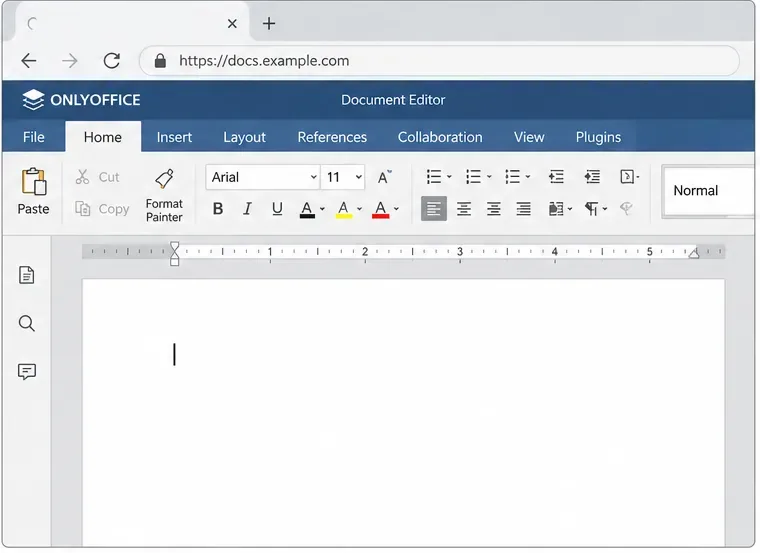Apply the black font color A
This screenshot has width=760, height=553.
tap(307, 209)
